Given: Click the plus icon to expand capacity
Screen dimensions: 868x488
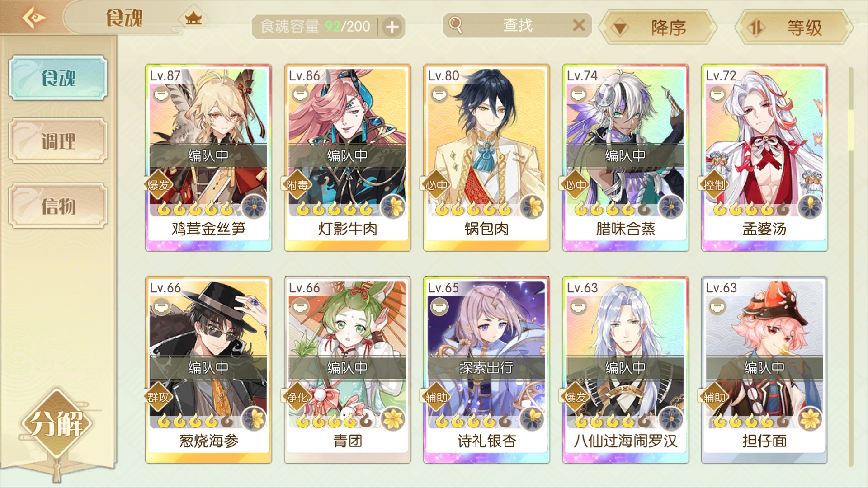Looking at the screenshot, I should pyautogui.click(x=392, y=27).
